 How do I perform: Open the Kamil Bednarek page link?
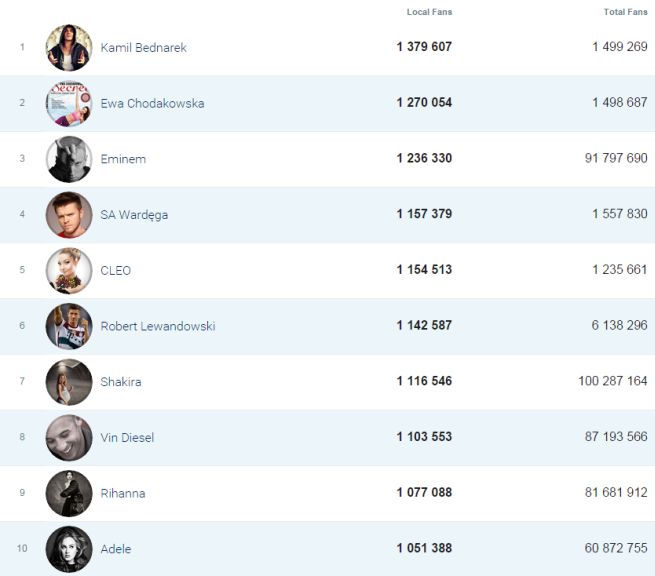pos(143,48)
